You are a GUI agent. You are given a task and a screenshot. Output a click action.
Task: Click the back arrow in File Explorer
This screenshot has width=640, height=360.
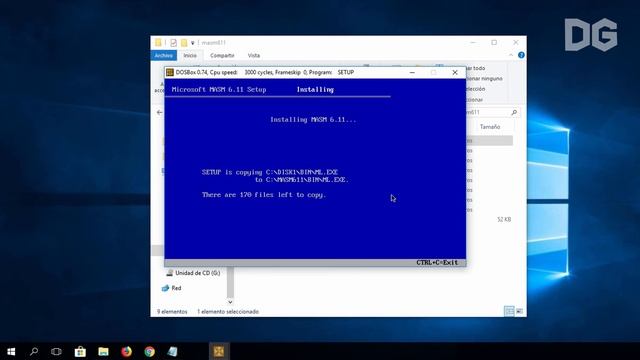(x=160, y=112)
